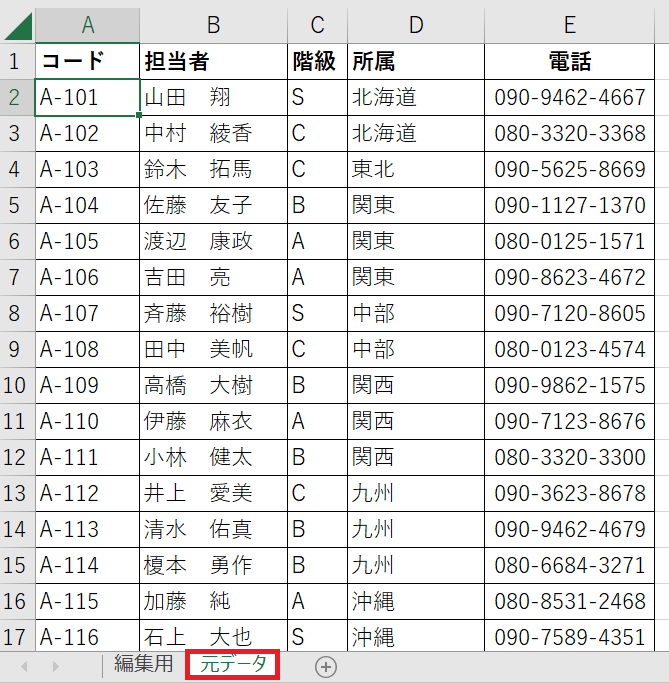Click the select-all corner triangle

pyautogui.click(x=18, y=24)
